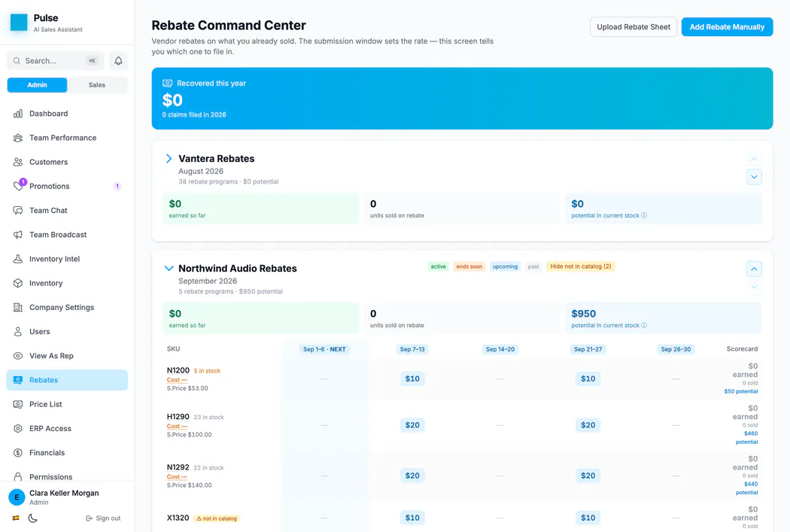
Task: Click the Price List icon
Action: pos(17,404)
